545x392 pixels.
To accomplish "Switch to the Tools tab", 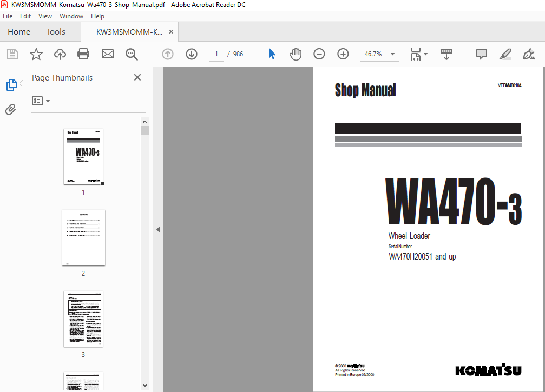I will point(56,31).
